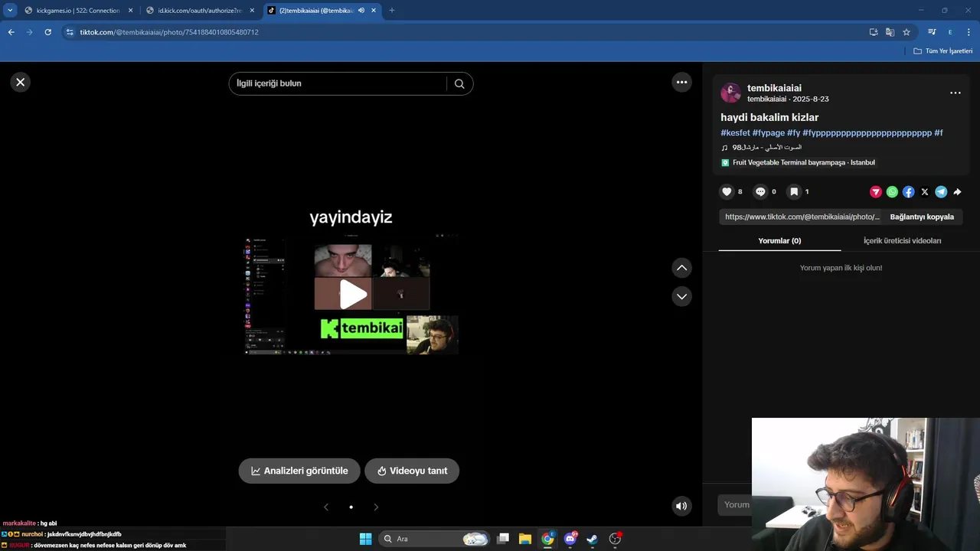
Task: Go to previous photo slide arrow
Action: click(326, 507)
